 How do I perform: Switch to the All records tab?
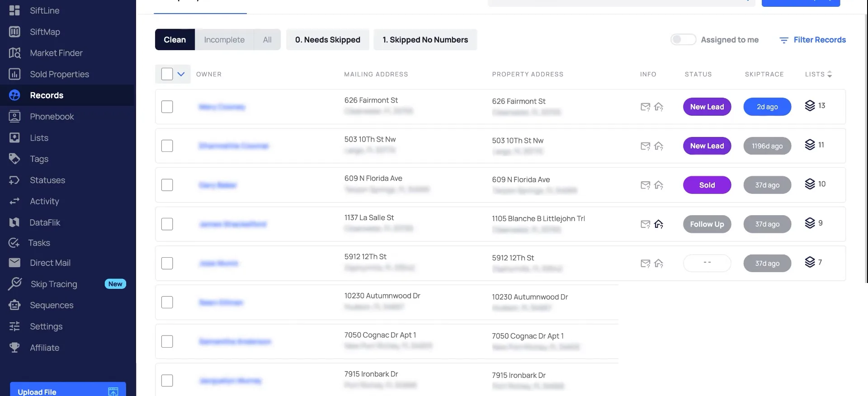coord(267,40)
